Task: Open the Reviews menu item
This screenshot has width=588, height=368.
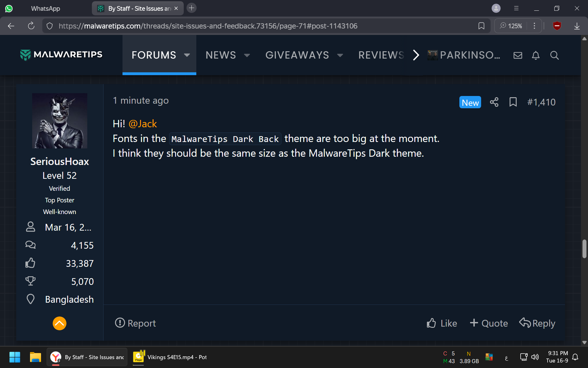Action: click(x=381, y=55)
